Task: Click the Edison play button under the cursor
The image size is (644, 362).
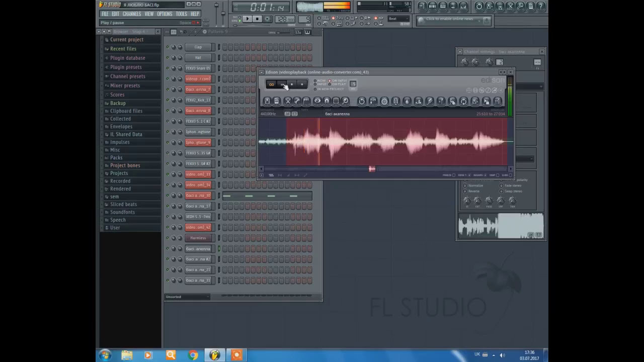Action: pyautogui.click(x=282, y=84)
